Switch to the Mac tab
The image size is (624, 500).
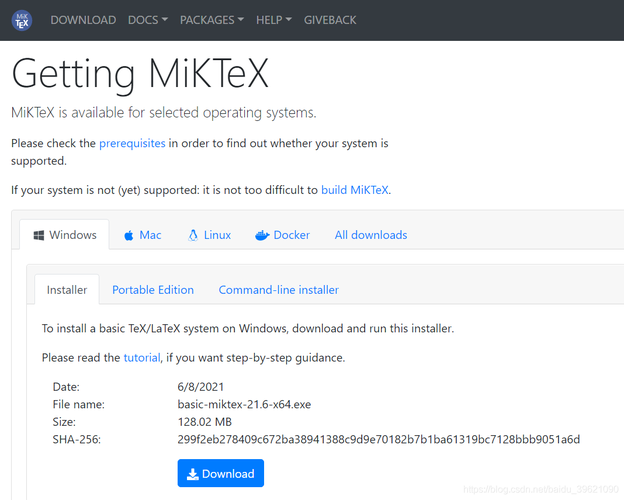142,235
